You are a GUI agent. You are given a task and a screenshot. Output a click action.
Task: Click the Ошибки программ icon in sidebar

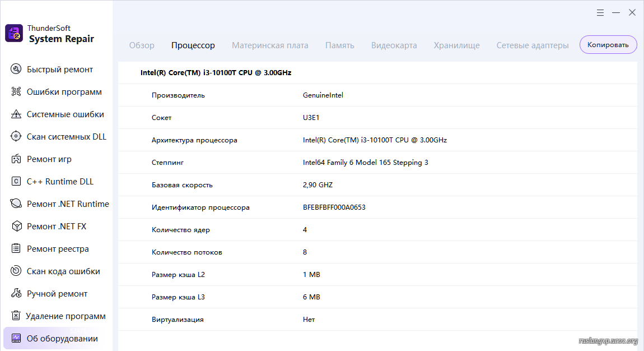[x=16, y=92]
